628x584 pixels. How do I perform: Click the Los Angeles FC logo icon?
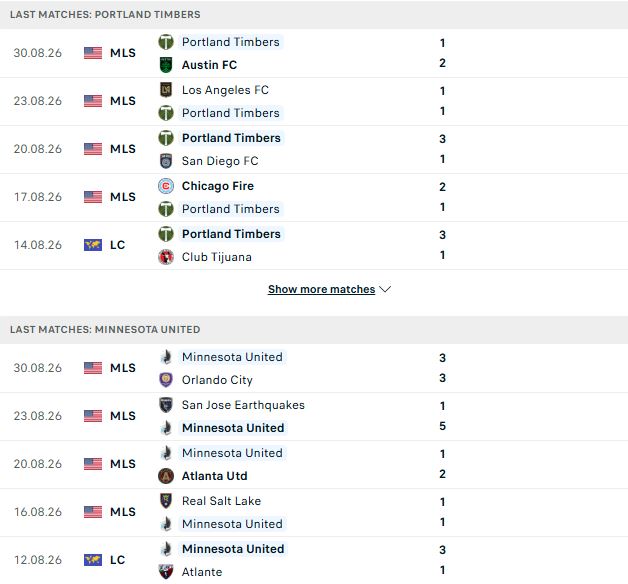point(166,90)
